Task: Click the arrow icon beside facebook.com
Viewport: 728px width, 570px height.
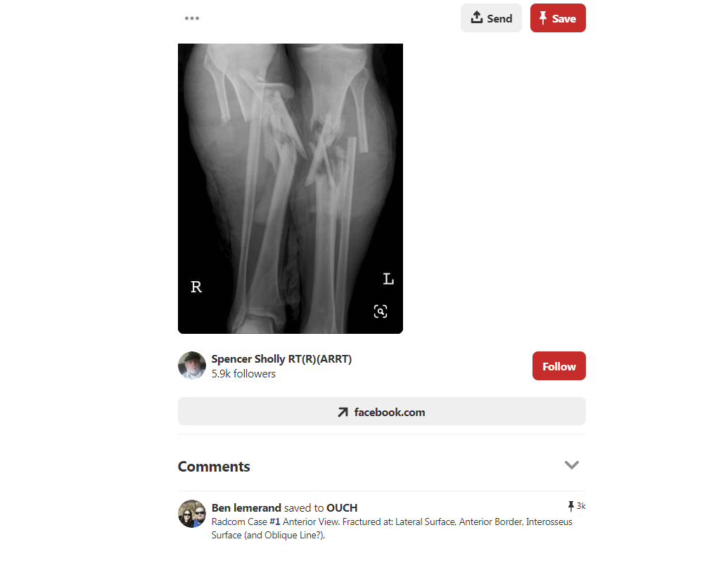Action: (x=343, y=413)
